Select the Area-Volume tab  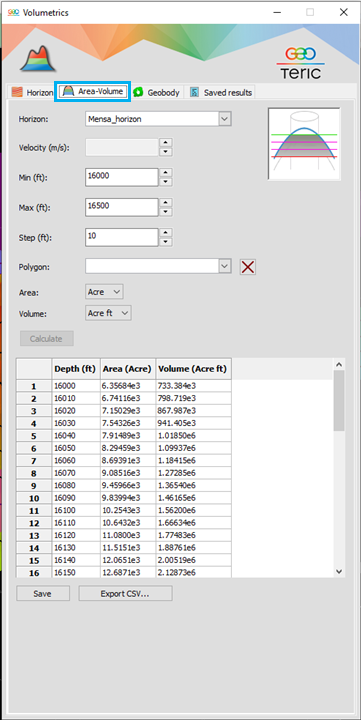(93, 91)
